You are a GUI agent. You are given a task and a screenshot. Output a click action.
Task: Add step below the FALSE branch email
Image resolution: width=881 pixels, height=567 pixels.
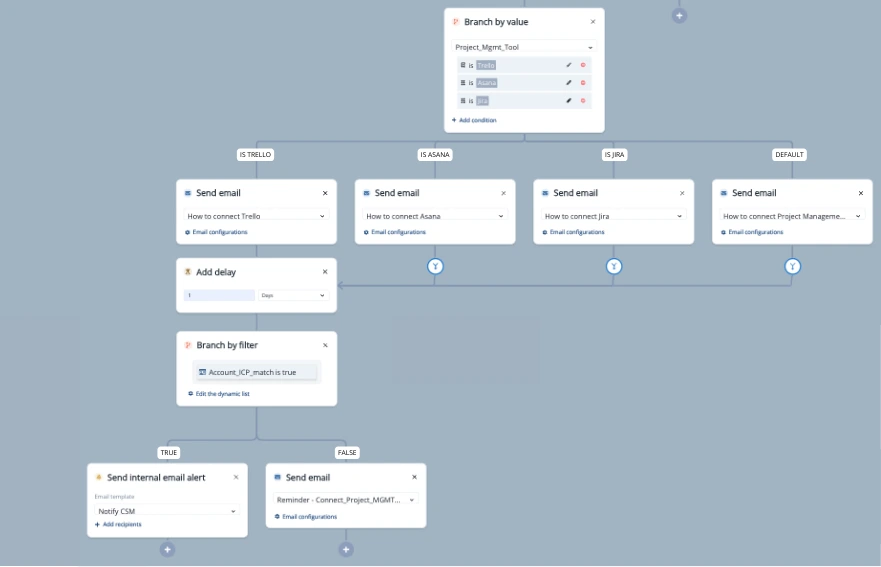click(x=346, y=549)
